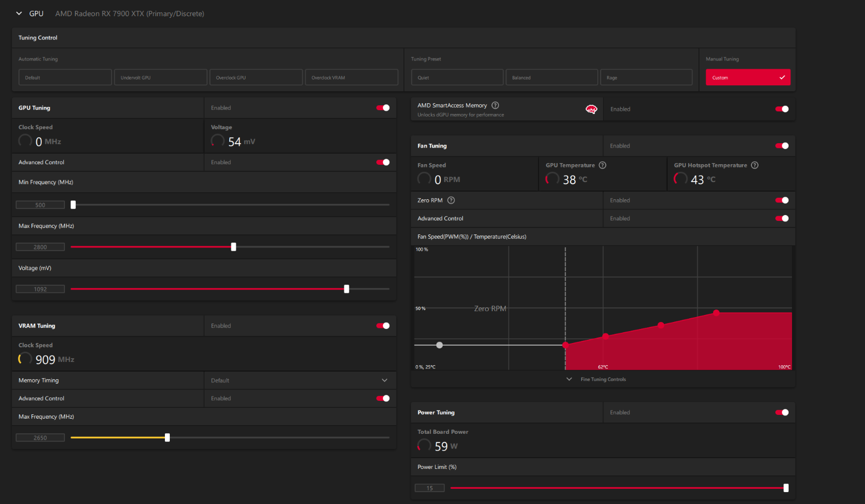This screenshot has height=504, width=865.
Task: Click VRAM Max Frequency field 2650
Action: click(x=40, y=438)
